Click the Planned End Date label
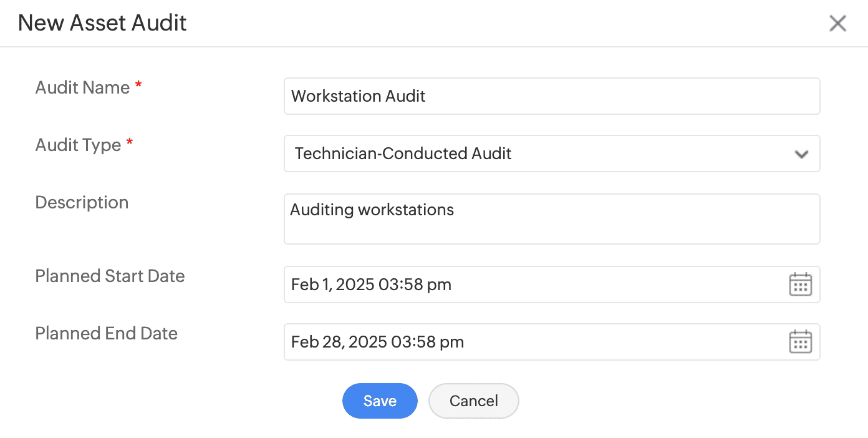 pos(106,333)
